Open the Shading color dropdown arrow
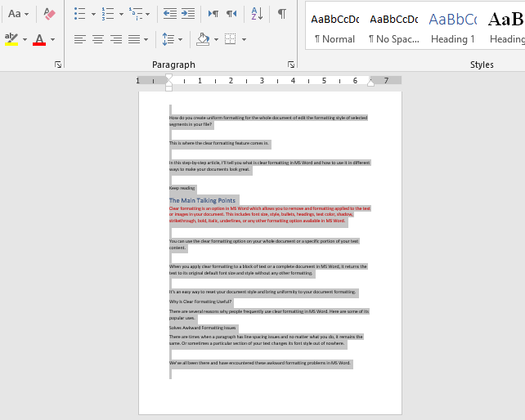The height and width of the screenshot is (420, 525). click(x=216, y=39)
